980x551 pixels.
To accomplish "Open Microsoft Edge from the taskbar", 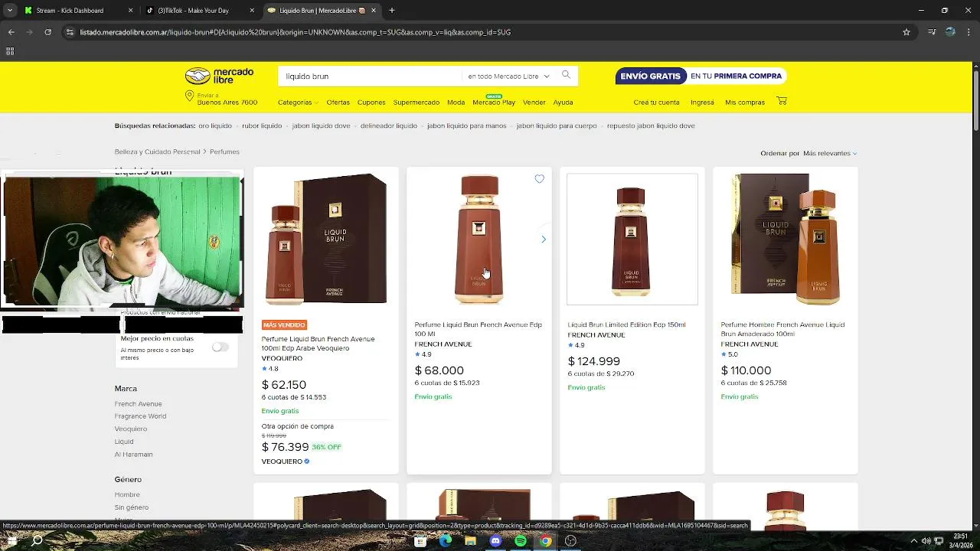I will [x=446, y=541].
